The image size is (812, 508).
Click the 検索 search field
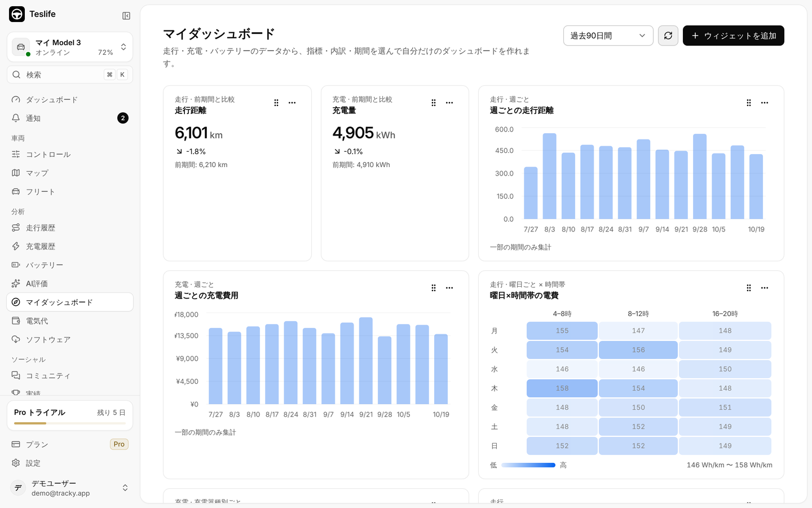coord(70,75)
